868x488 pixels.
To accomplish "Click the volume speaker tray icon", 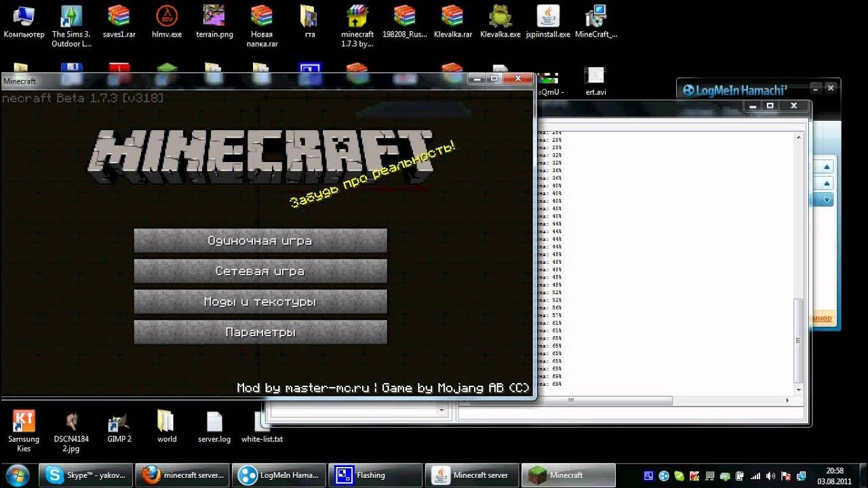I will click(770, 476).
